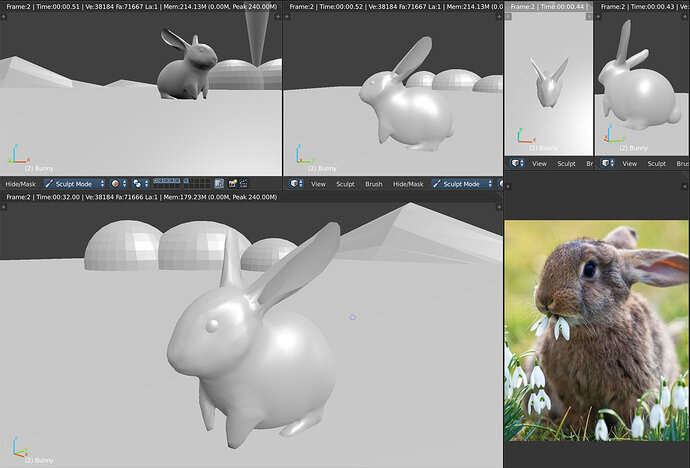690x468 pixels.
Task: Click the stats text showing Time:00:00.51
Action: tap(142, 7)
